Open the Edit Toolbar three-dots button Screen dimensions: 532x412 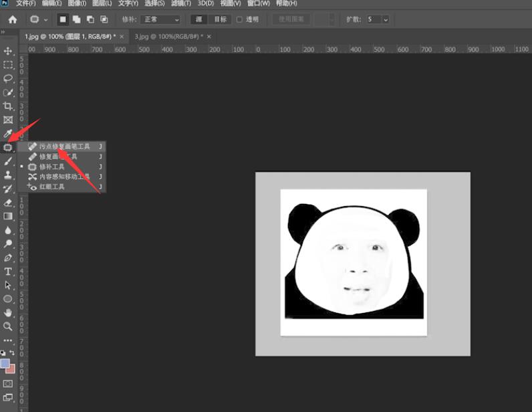(x=8, y=340)
